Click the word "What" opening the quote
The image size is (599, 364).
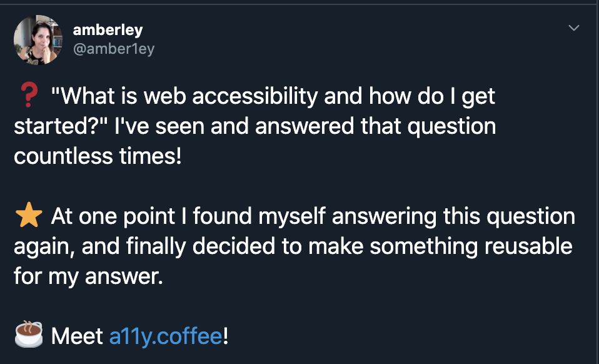[x=88, y=96]
